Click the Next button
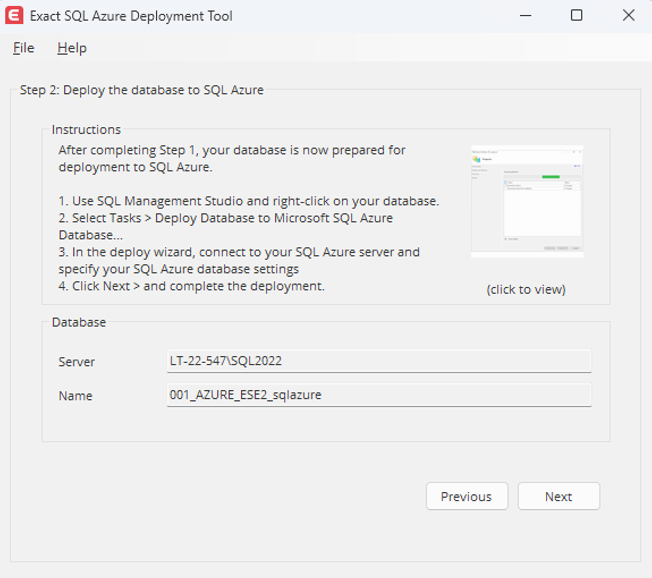The image size is (652, 578). pyautogui.click(x=558, y=496)
